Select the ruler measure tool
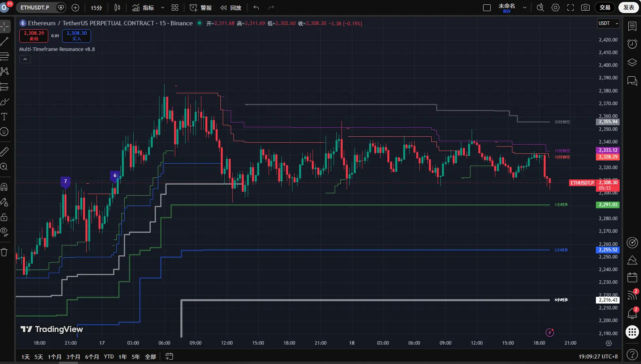This screenshot has height=364, width=641. pyautogui.click(x=5, y=151)
